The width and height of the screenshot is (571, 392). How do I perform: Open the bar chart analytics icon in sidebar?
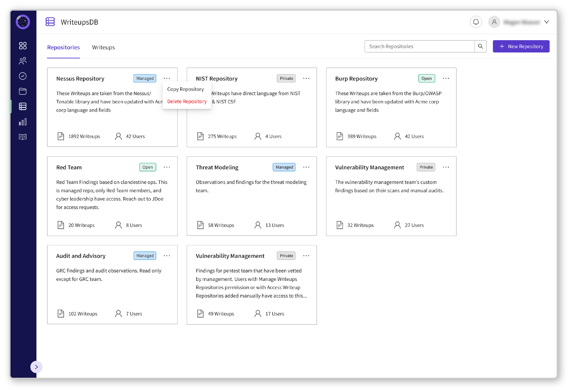click(x=23, y=122)
